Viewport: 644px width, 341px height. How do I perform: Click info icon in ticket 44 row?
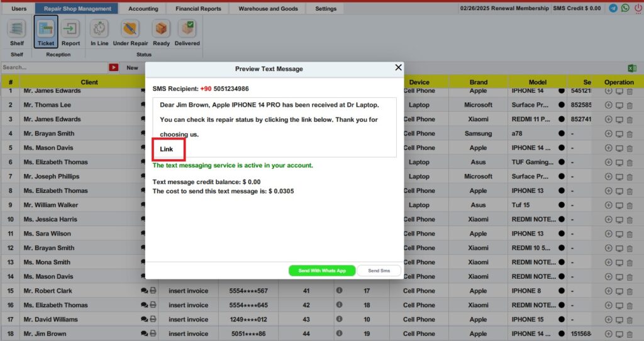point(339,333)
